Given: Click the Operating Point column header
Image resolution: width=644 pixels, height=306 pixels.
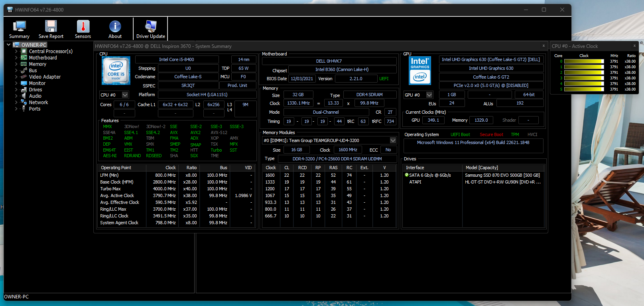Looking at the screenshot, I should click(116, 168).
